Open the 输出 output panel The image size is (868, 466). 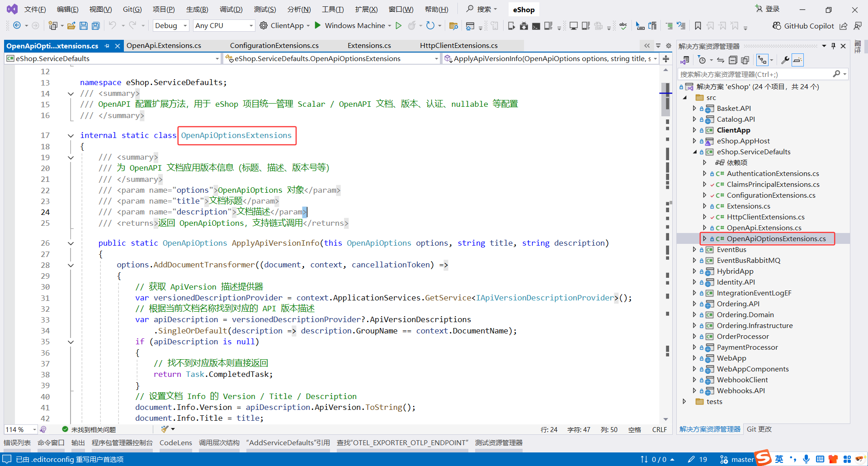pyautogui.click(x=77, y=442)
